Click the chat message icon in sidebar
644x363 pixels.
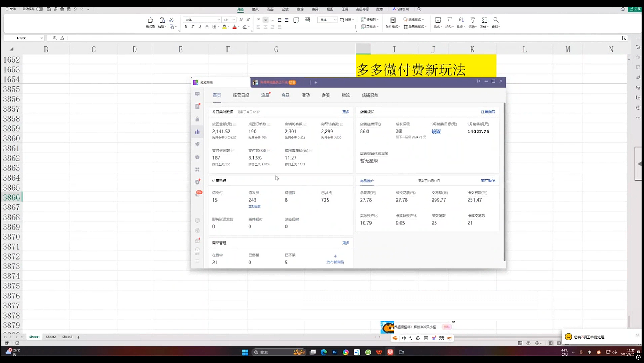197,94
